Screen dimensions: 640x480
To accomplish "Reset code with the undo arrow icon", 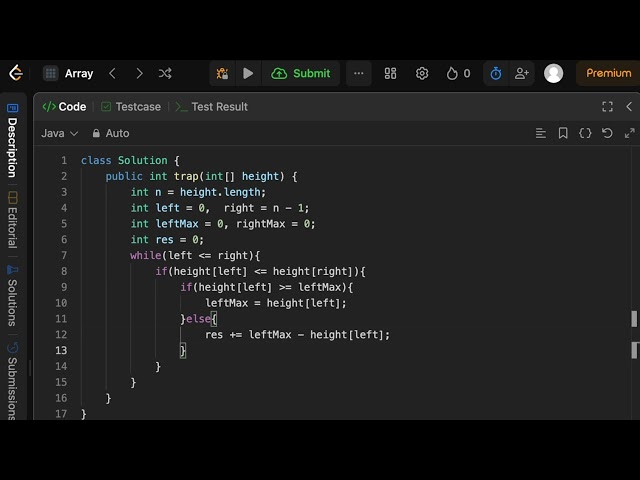I will click(607, 133).
